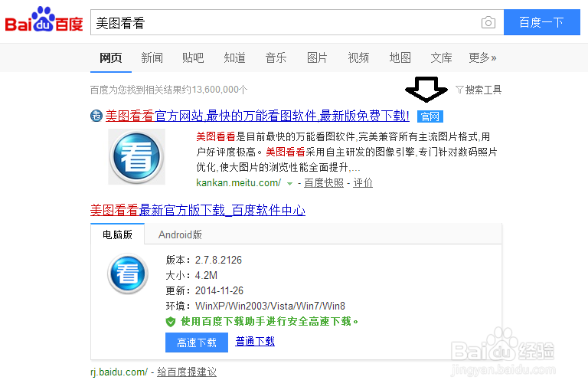Open camera image search icon
Screen dimensions: 588x390
pos(488,22)
